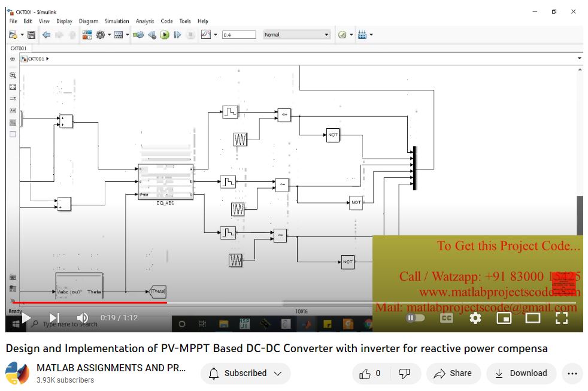588x391 pixels.
Task: Click the Download button
Action: [x=521, y=374]
